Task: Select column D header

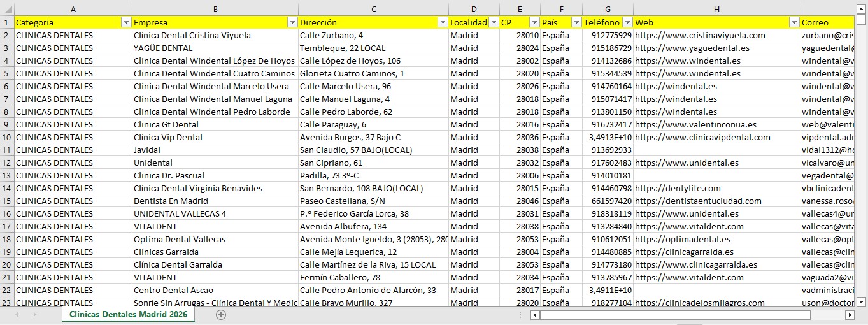Action: 474,9
